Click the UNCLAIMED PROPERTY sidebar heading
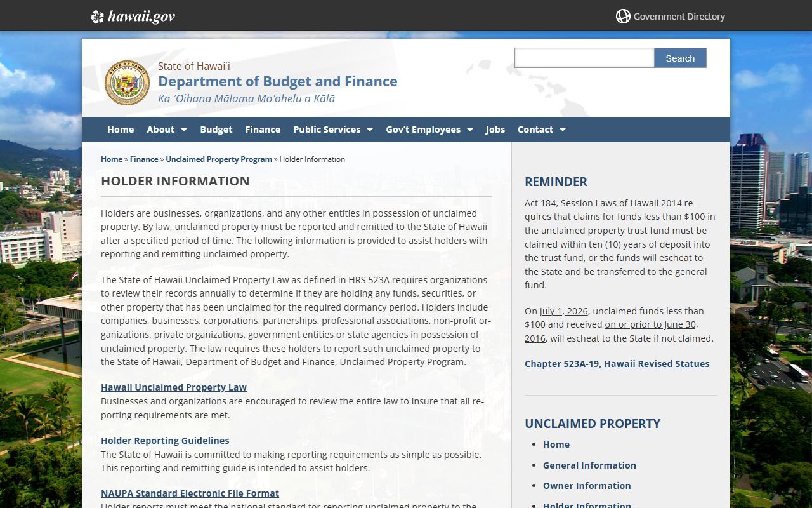812x508 pixels. 593,424
